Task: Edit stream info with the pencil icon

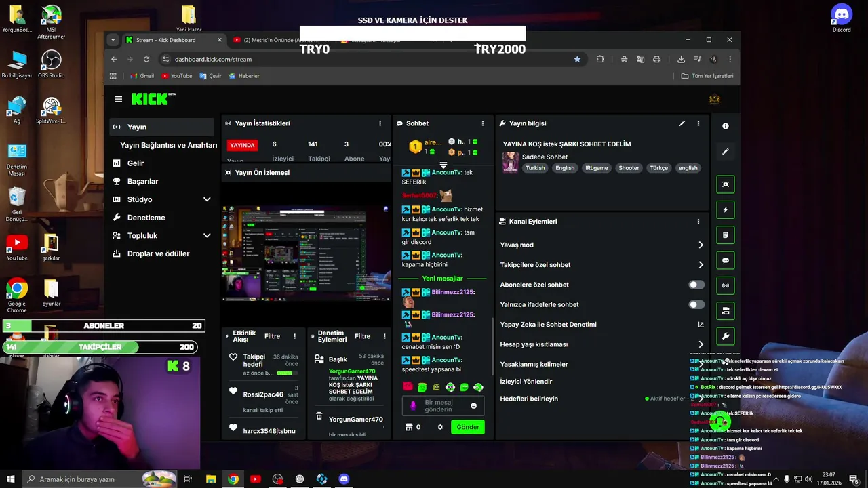Action: tap(682, 123)
